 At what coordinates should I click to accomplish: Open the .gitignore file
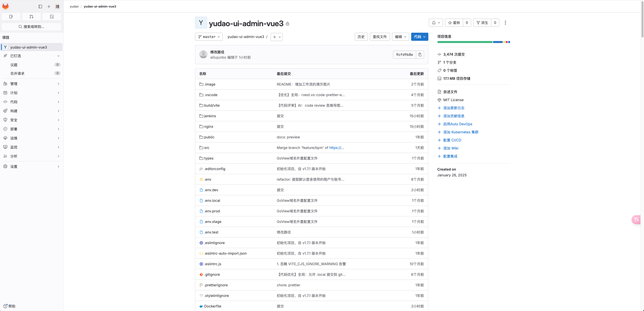click(x=212, y=275)
